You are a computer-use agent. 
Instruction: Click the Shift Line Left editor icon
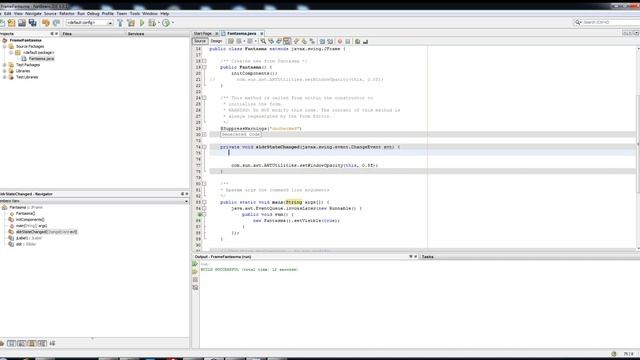(x=322, y=41)
